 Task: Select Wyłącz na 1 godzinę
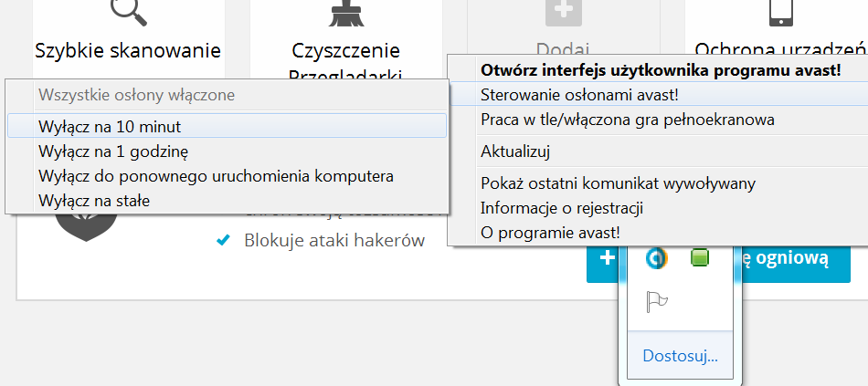pyautogui.click(x=227, y=151)
